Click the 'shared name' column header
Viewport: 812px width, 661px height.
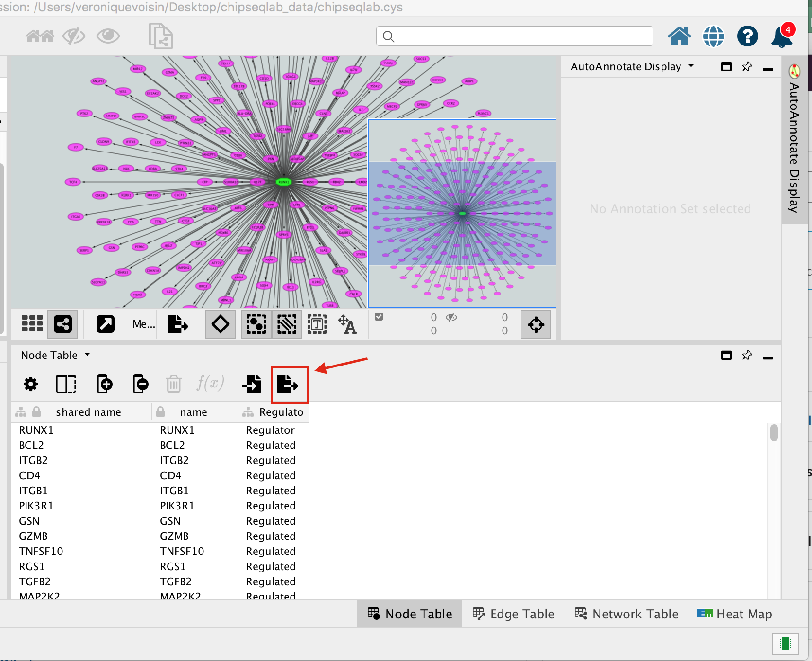click(88, 412)
